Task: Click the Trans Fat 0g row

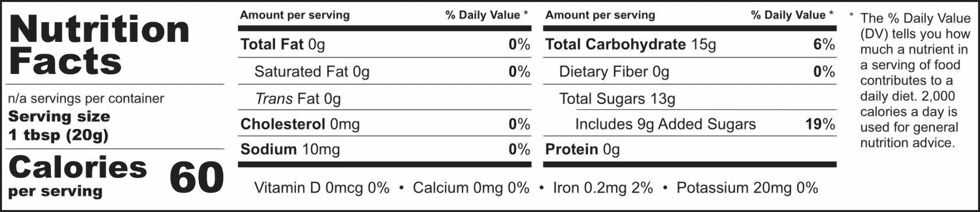Action: click(x=385, y=98)
